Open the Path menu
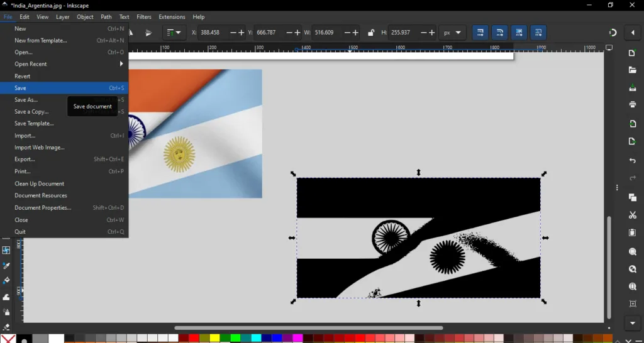The image size is (644, 343). pyautogui.click(x=106, y=17)
